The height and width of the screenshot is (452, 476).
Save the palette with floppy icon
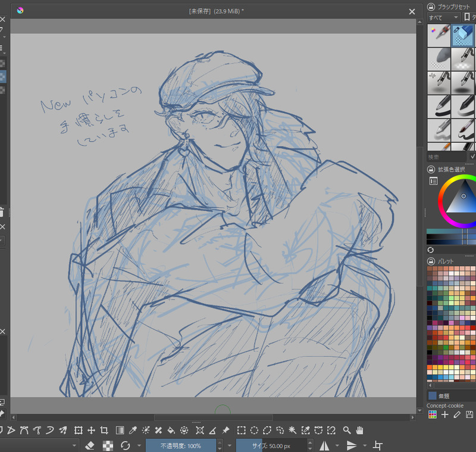(469, 414)
